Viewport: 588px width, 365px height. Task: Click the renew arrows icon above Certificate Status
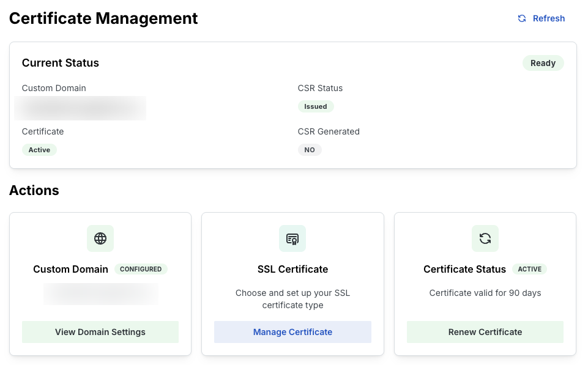(485, 238)
